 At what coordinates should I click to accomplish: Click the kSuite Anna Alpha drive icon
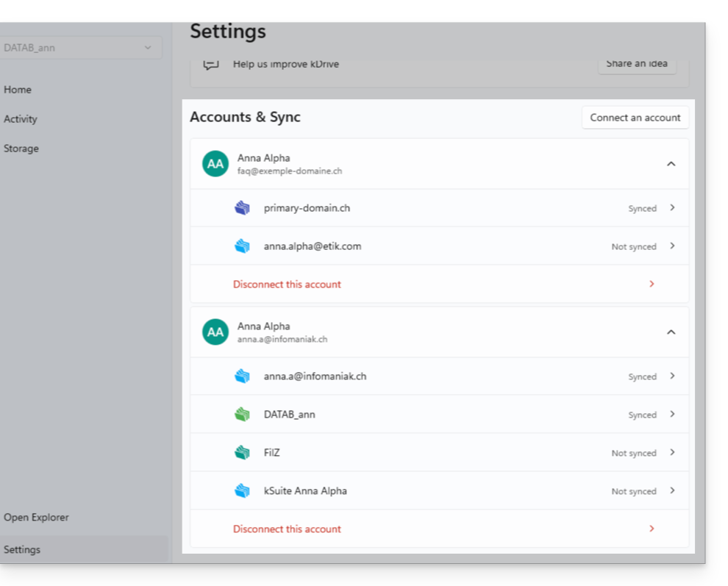(242, 490)
